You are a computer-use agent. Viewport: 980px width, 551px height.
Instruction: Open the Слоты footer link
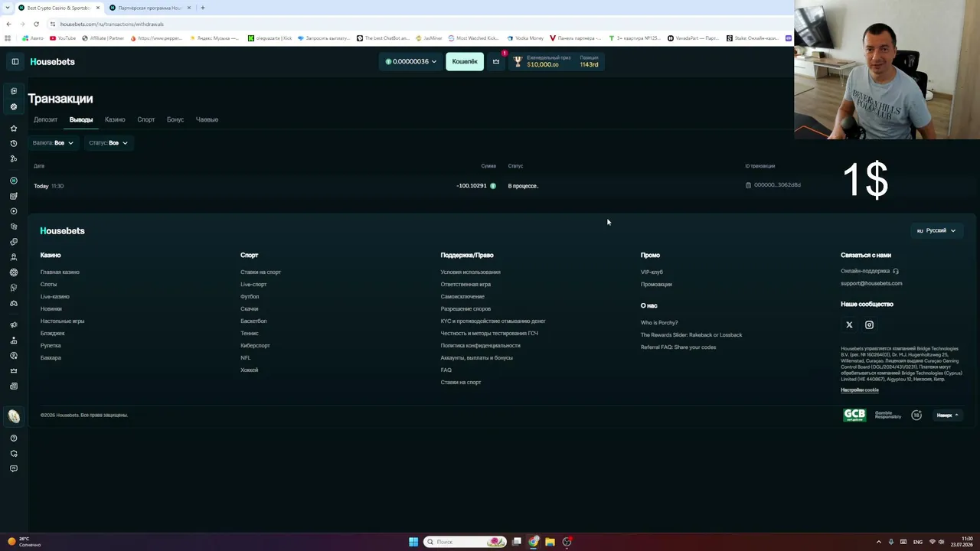click(48, 285)
